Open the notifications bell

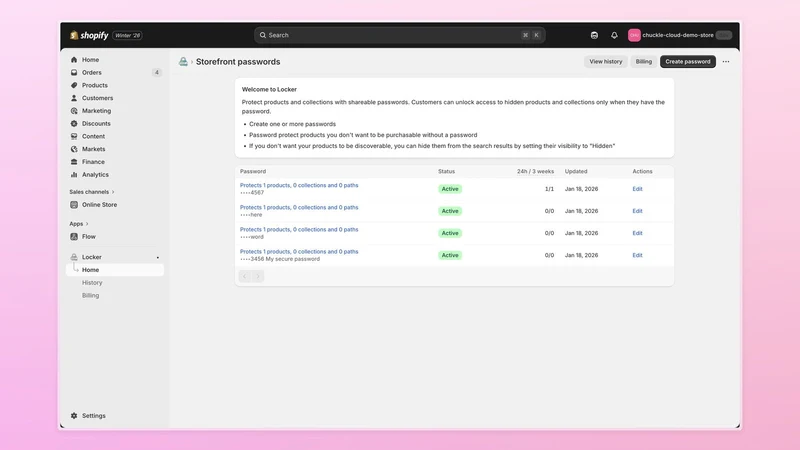(x=614, y=35)
